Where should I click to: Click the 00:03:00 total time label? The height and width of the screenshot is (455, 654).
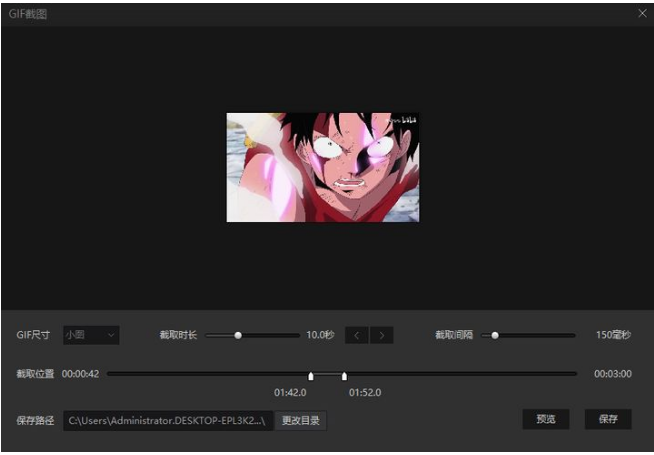[612, 374]
